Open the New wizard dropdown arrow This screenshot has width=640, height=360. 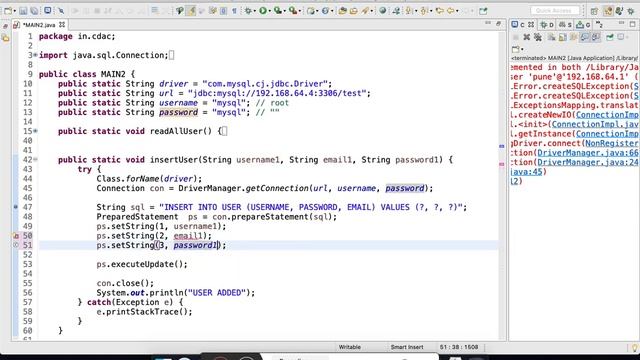point(14,11)
